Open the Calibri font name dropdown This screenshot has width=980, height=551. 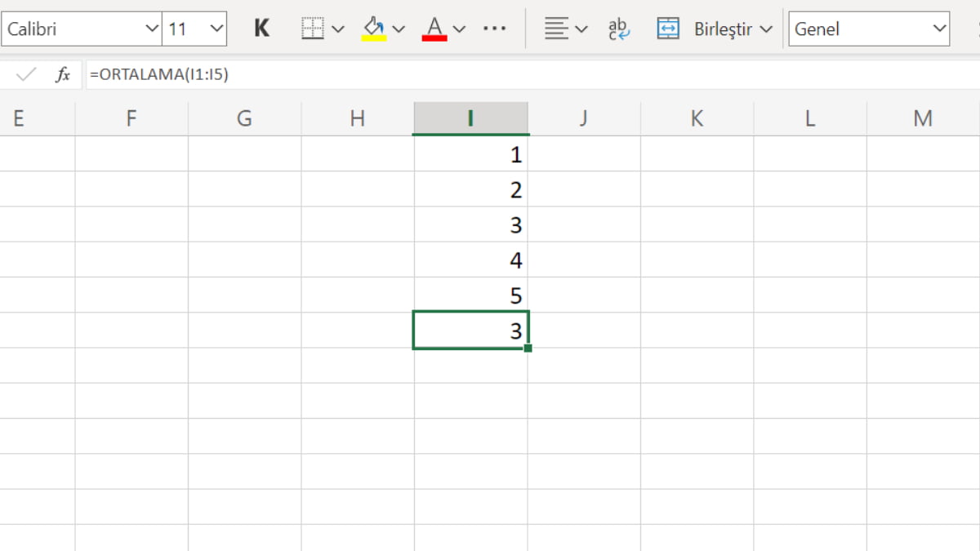(152, 29)
